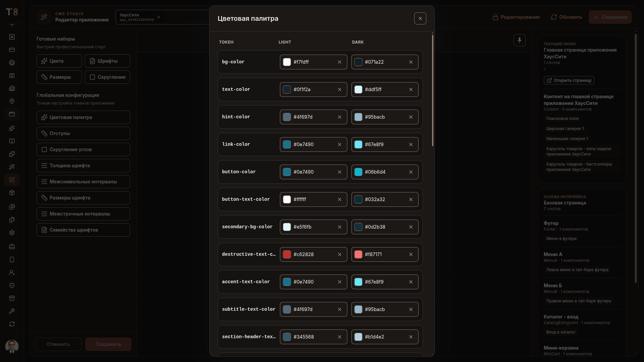
Task: Click the Отменить button
Action: [x=58, y=344]
